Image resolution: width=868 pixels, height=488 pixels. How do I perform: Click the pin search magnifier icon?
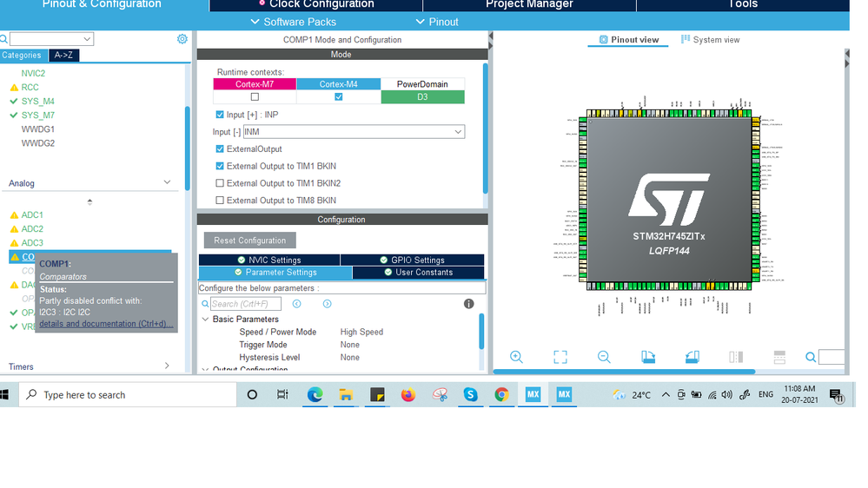coord(811,357)
